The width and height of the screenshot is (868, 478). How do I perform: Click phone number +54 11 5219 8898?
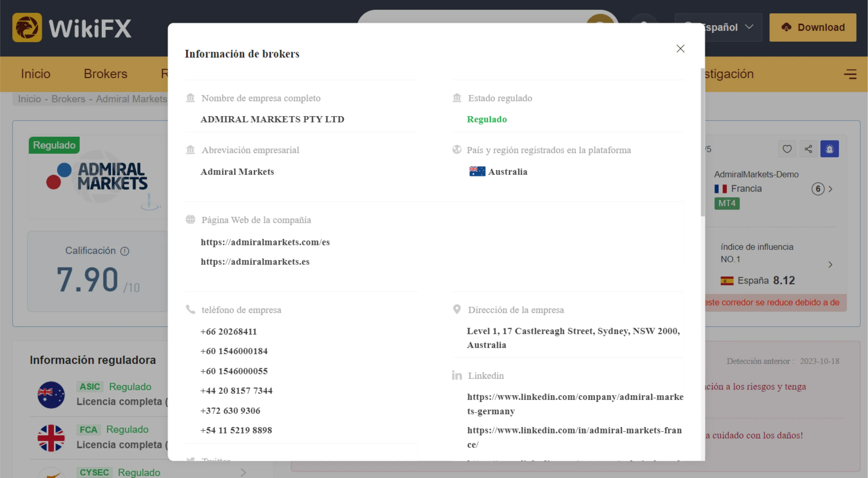[236, 430]
